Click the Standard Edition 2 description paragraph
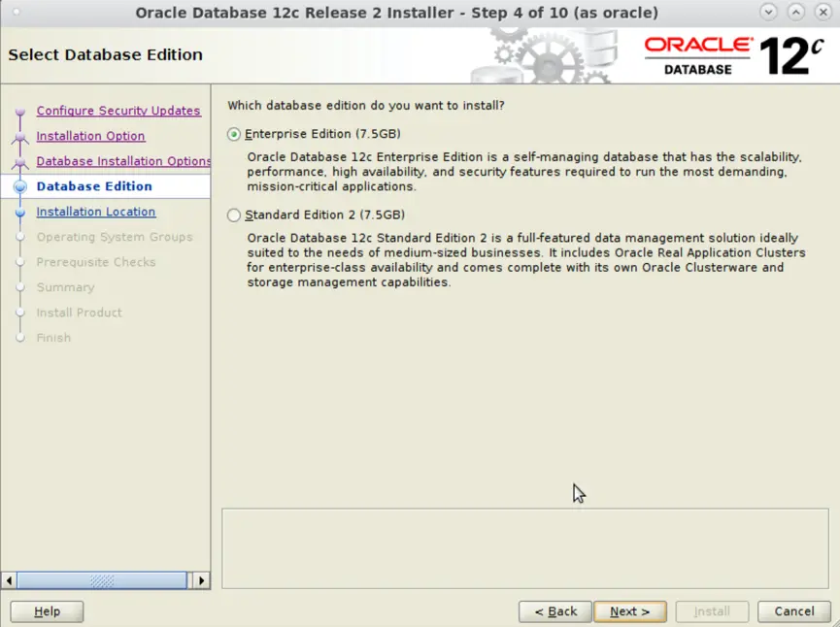The image size is (840, 627). click(x=526, y=260)
